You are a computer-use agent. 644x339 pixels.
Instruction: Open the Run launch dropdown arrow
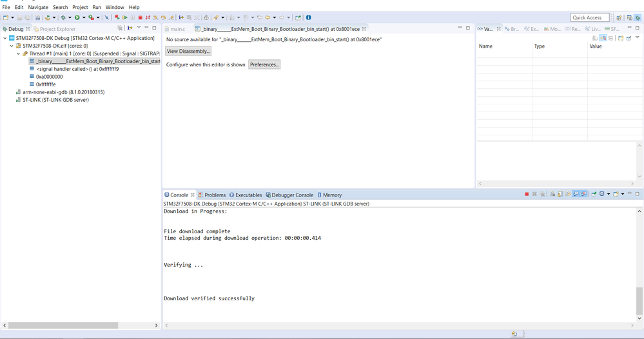[84, 17]
